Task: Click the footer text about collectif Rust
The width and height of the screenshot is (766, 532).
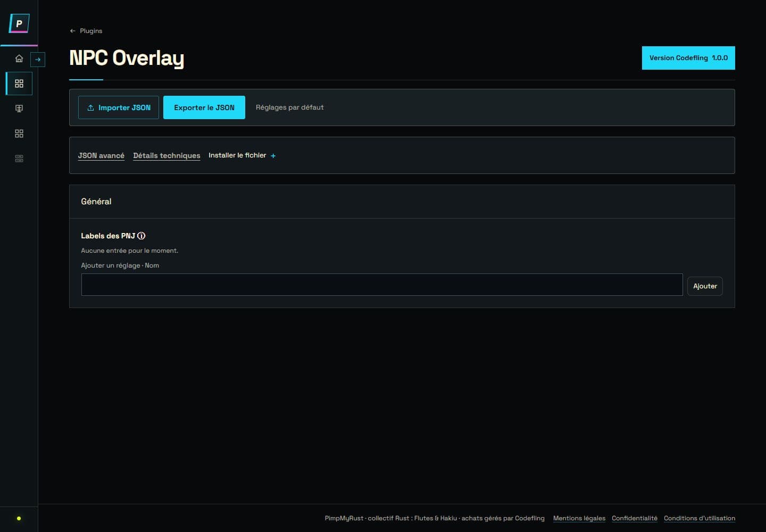Action: click(x=435, y=518)
